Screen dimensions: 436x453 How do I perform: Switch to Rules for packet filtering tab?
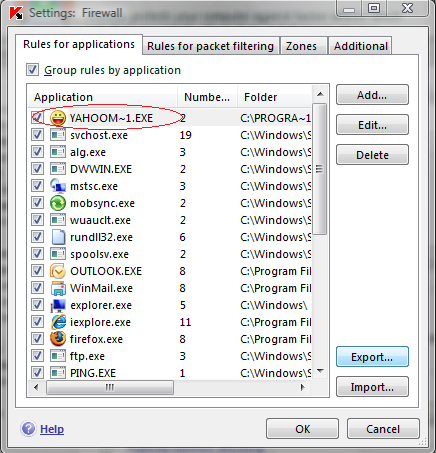point(210,46)
